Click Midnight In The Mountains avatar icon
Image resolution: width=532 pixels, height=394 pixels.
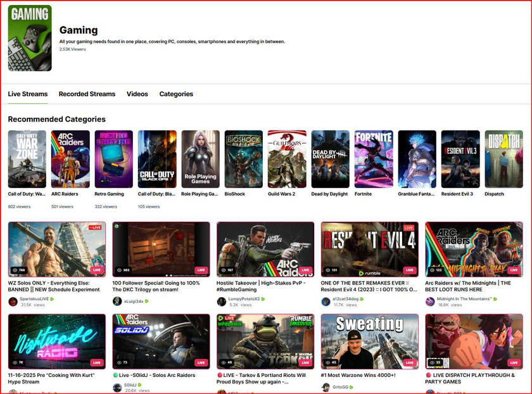pos(430,302)
